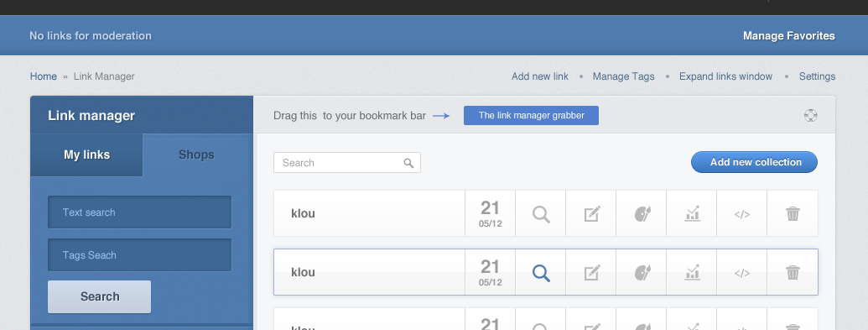The image size is (868, 330).
Task: Click the klou name in the highlighted row
Action: [x=303, y=272]
